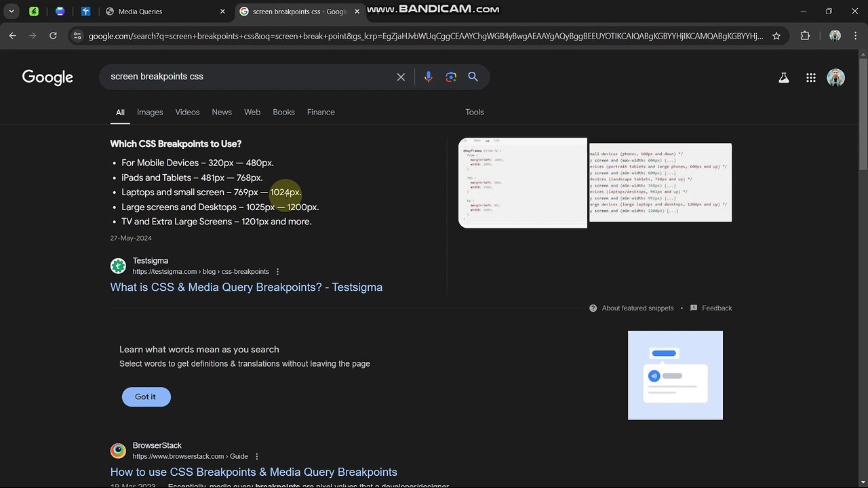The image size is (868, 488).
Task: Go forward one page in browser
Action: (33, 36)
